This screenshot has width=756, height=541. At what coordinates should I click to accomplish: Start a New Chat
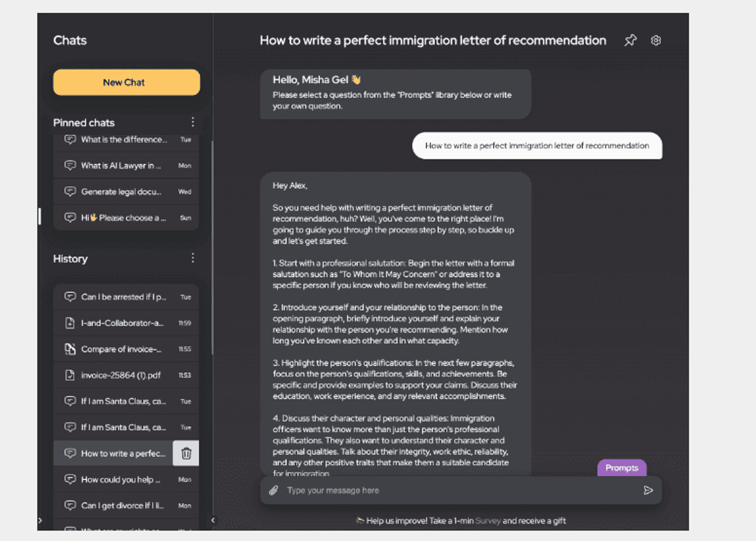point(127,82)
